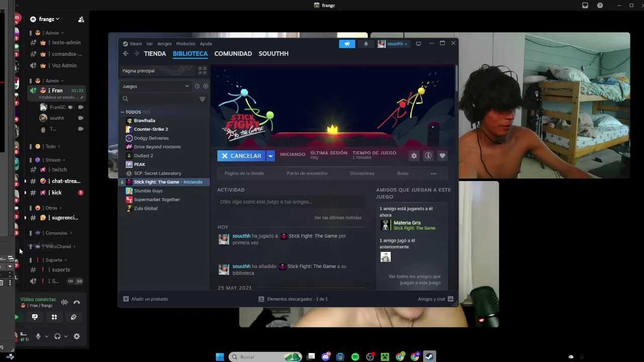Open Amigos y chat panel

pos(435,299)
